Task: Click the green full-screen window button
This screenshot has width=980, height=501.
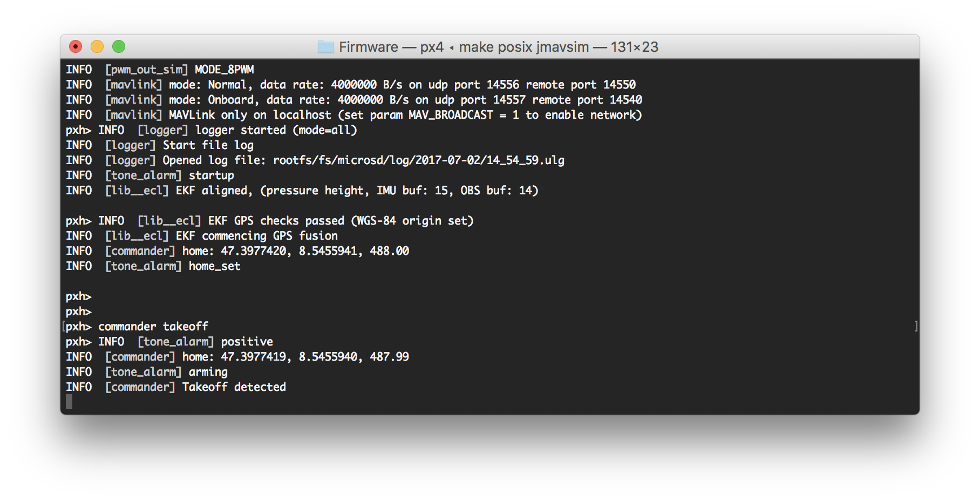Action: [x=119, y=47]
